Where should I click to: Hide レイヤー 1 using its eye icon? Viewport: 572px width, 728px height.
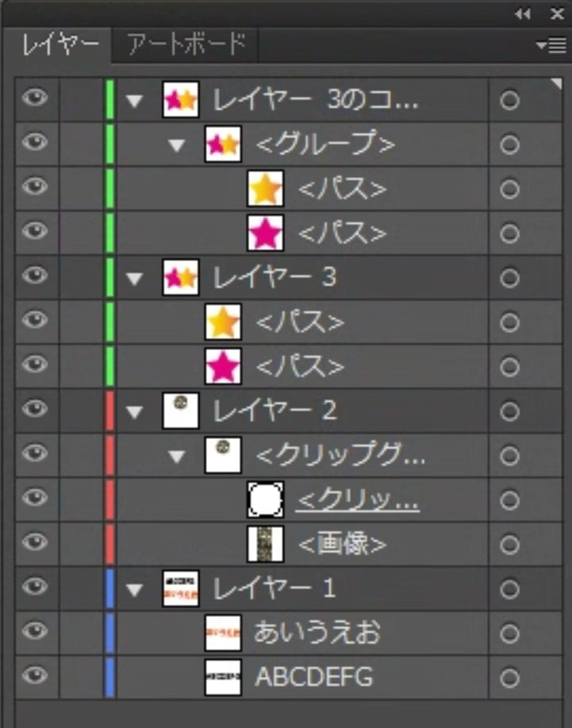pyautogui.click(x=35, y=587)
